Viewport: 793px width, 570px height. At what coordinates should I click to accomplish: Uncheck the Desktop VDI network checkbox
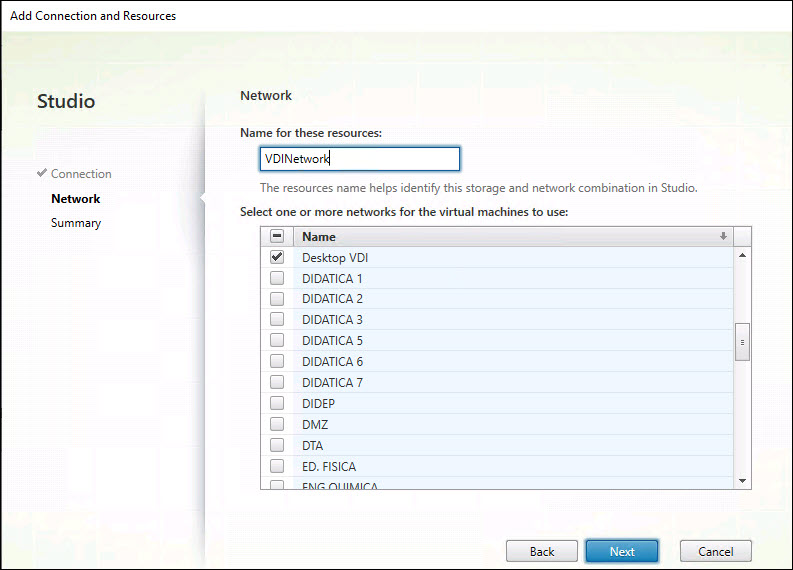[277, 257]
